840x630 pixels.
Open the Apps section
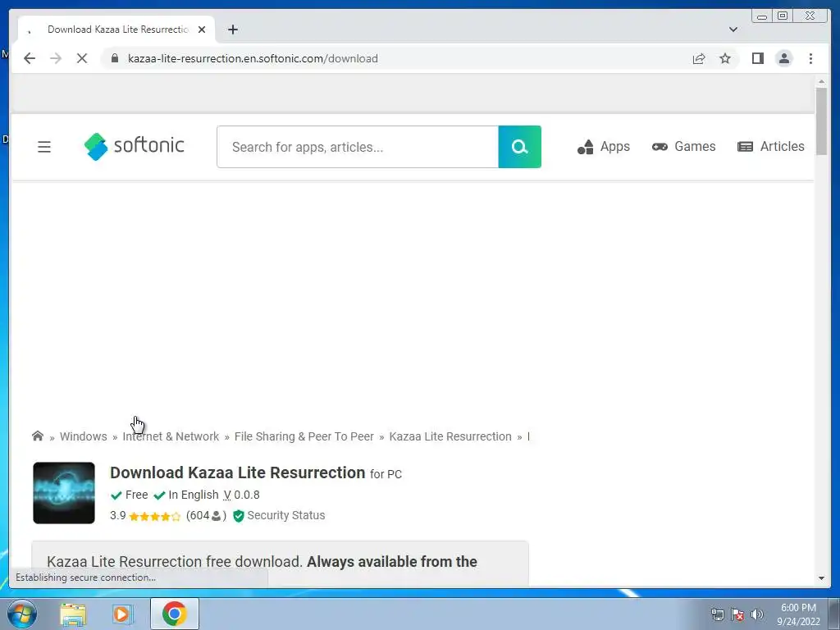(x=604, y=146)
